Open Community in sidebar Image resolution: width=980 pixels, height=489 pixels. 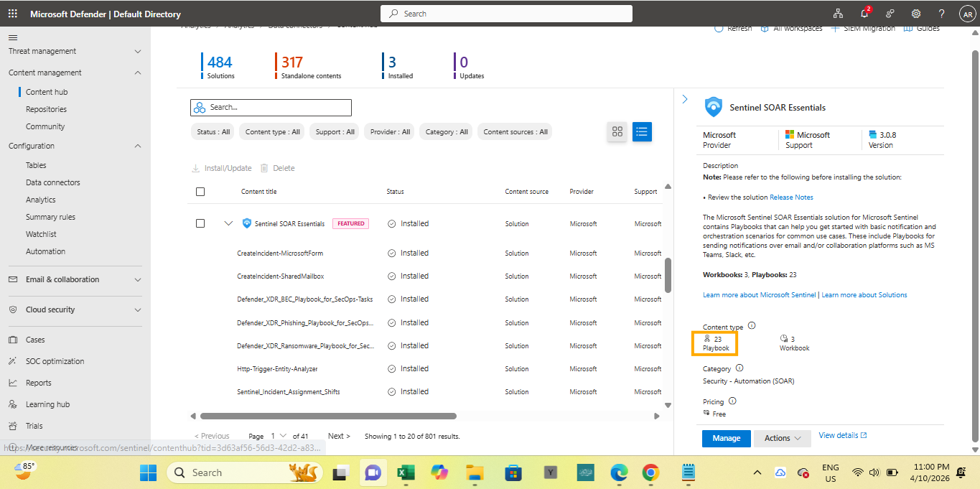coord(45,126)
